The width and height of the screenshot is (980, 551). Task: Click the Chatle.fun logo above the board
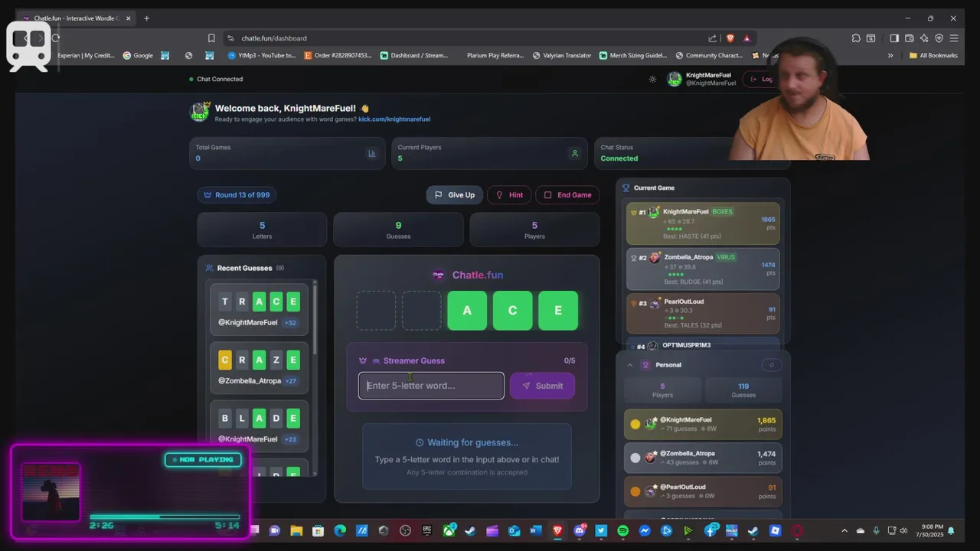click(438, 275)
